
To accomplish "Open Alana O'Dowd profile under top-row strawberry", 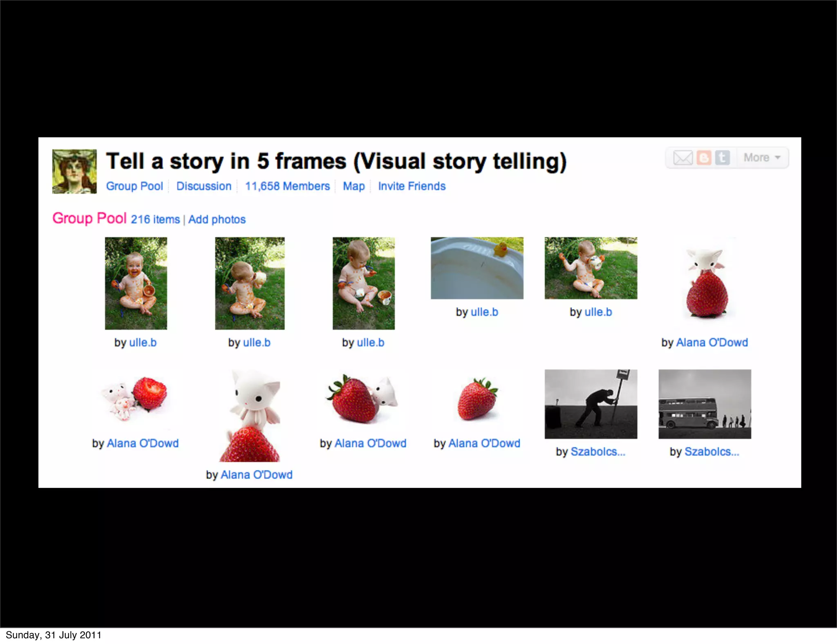I will coord(712,342).
